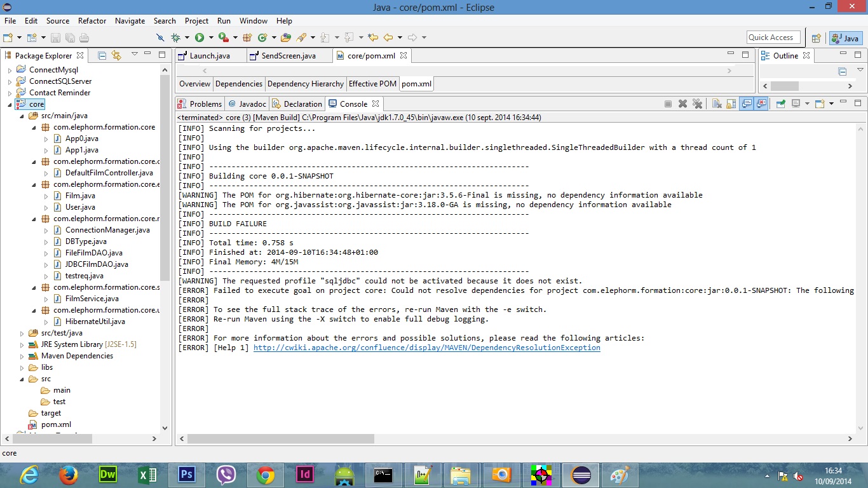This screenshot has width=868, height=488.
Task: Open Excel from the taskbar
Action: click(147, 474)
